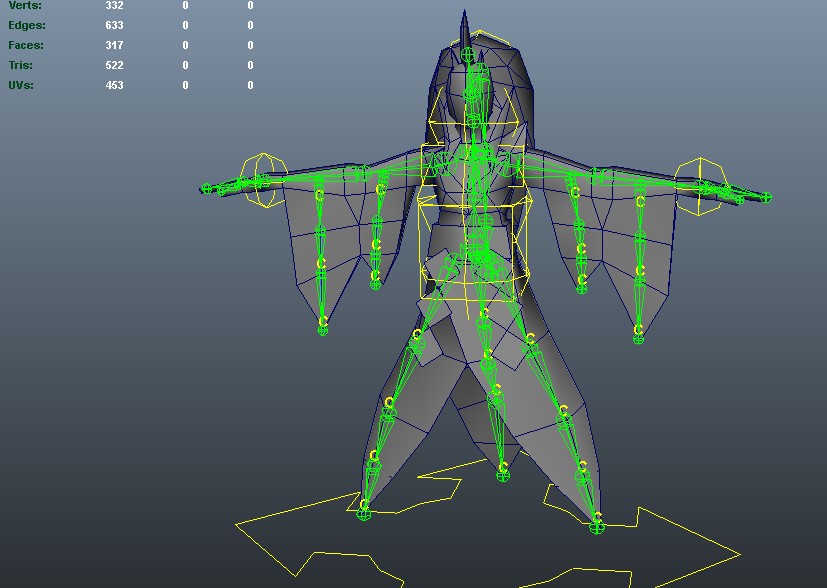Click the edge count value 633
Screen dimensions: 827x588
tap(114, 25)
